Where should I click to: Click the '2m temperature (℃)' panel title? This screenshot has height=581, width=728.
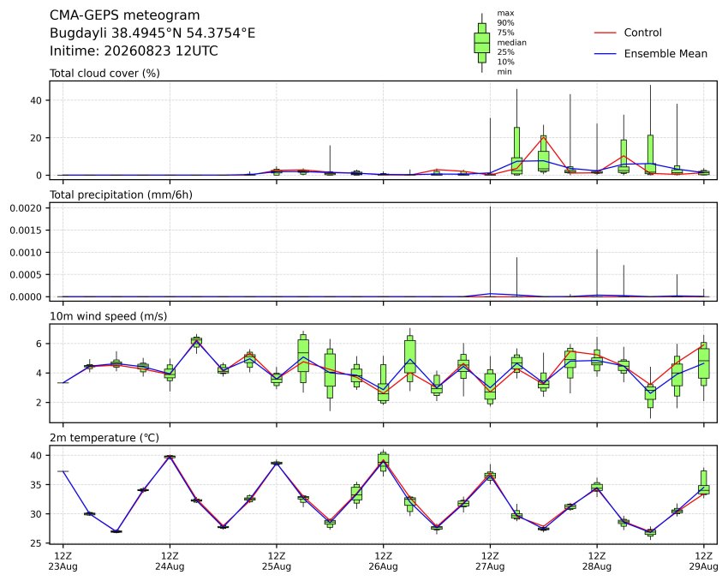click(x=104, y=438)
